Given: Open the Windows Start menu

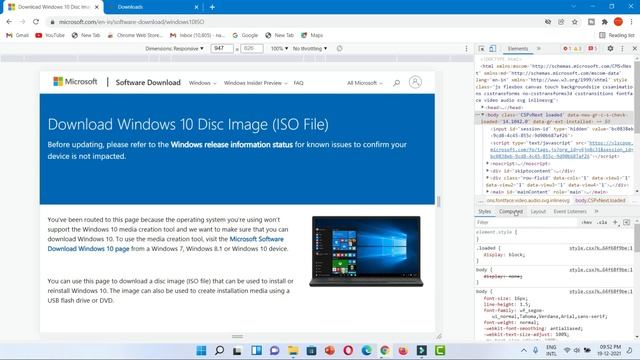Looking at the screenshot, I should [201, 350].
